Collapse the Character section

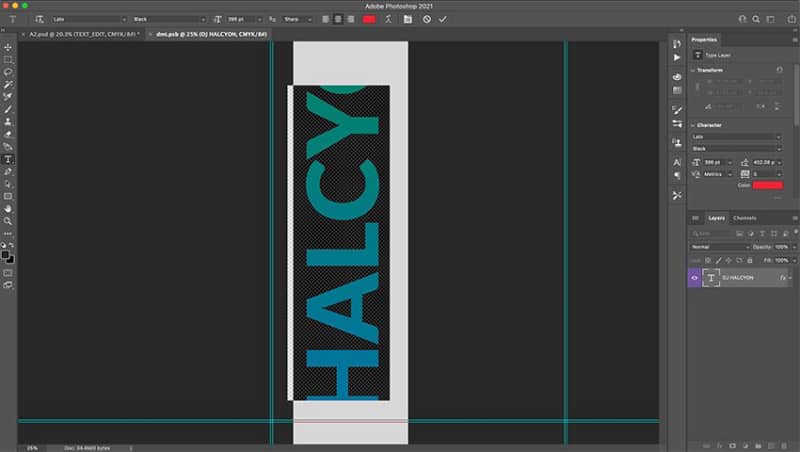(x=692, y=125)
